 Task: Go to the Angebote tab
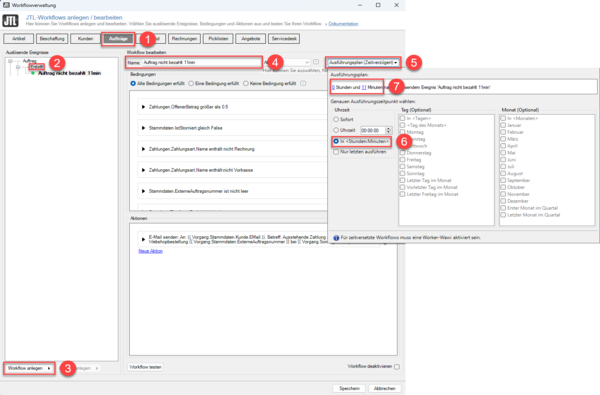tap(251, 39)
